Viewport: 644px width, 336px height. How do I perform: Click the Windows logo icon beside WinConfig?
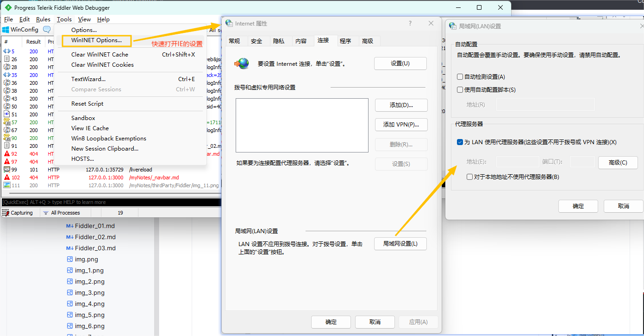[x=6, y=30]
